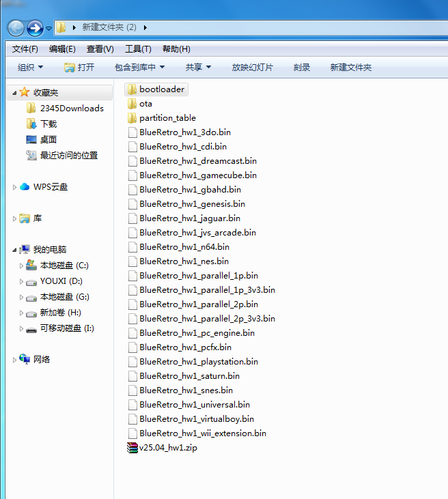448x499 pixels.
Task: Select 最近访问的位置 icon in sidebar
Action: 31,156
